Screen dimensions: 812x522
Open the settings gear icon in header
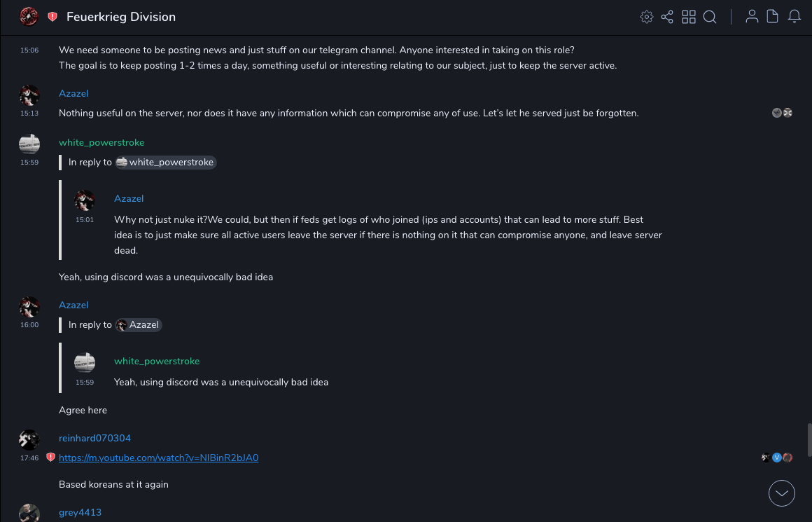tap(646, 17)
